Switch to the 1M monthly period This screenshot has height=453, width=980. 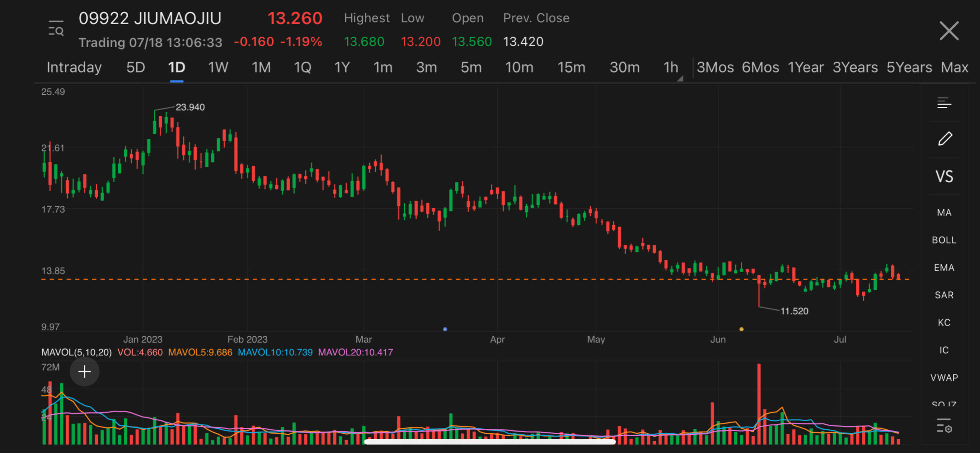coord(261,67)
